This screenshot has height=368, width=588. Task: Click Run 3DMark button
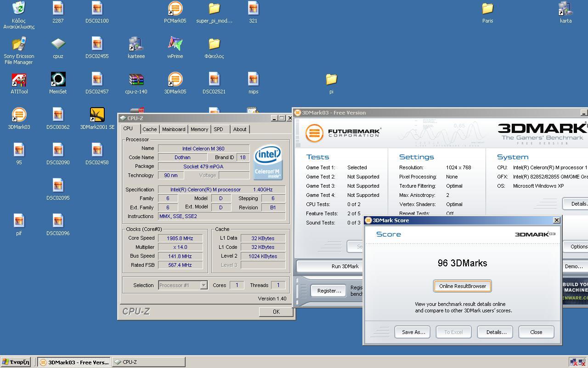pyautogui.click(x=330, y=266)
